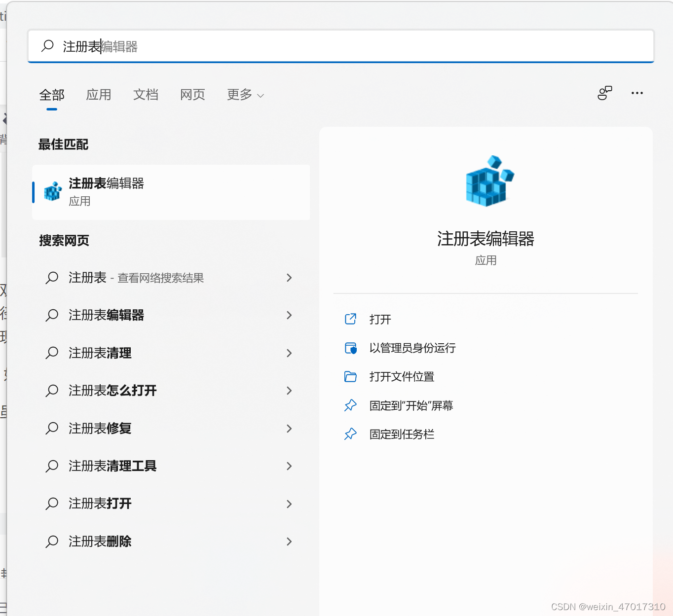
Task: Choose 打开文件位置
Action: [x=402, y=377]
